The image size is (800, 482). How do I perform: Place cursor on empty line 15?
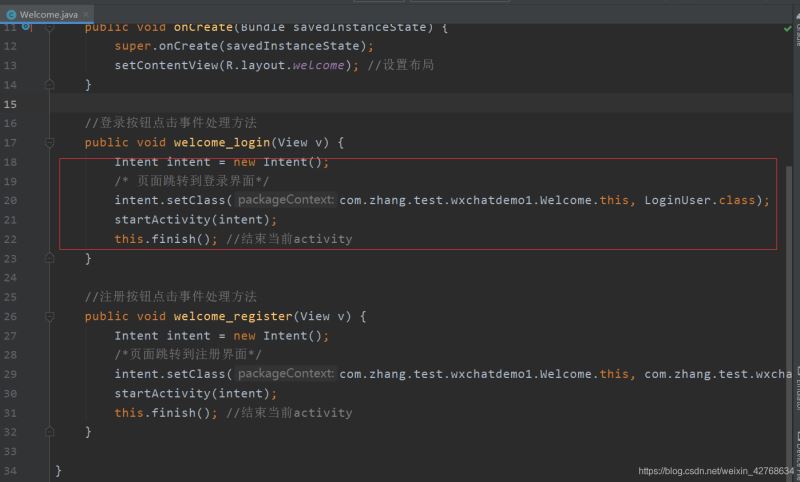[x=300, y=104]
